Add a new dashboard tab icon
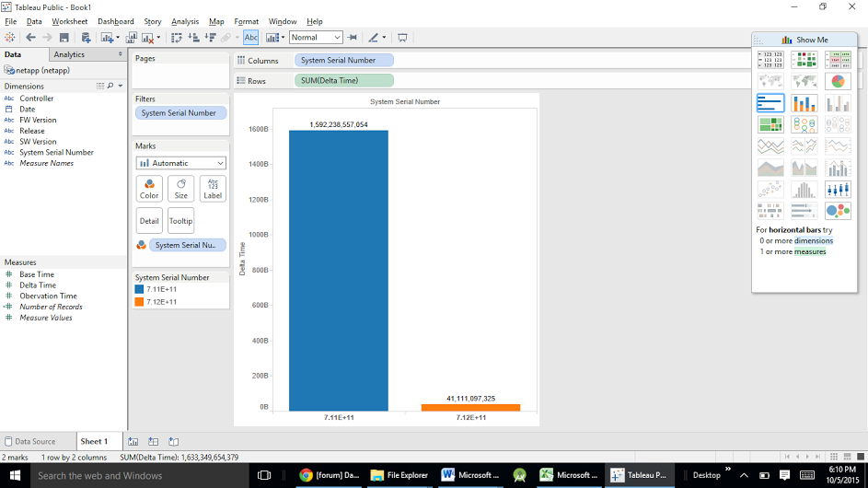Image resolution: width=868 pixels, height=488 pixels. pos(154,441)
